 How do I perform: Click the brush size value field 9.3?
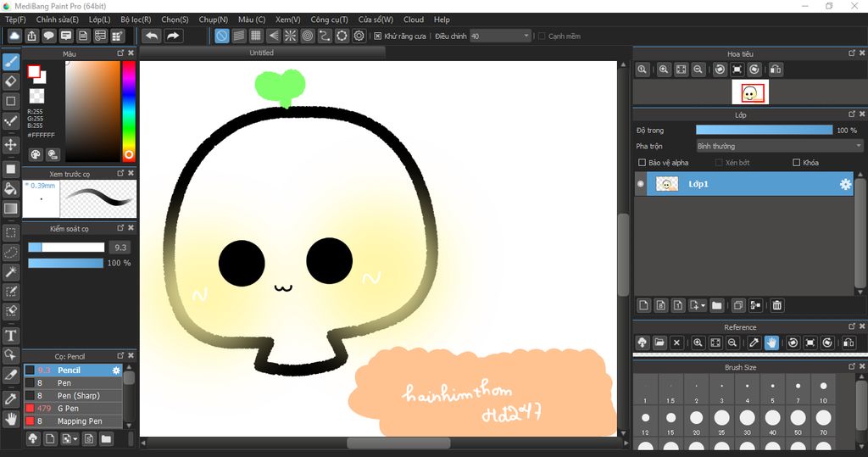120,248
